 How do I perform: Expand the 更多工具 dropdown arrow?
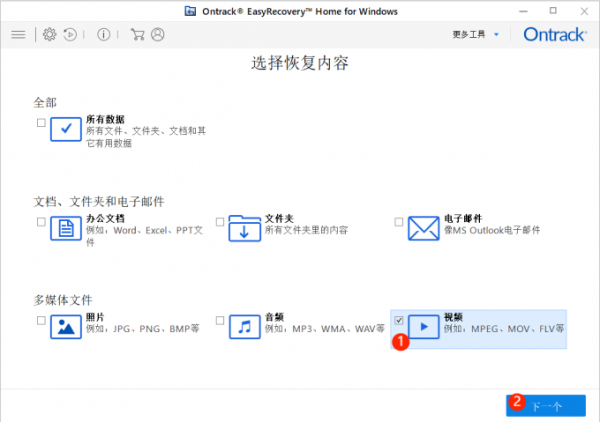coord(496,34)
